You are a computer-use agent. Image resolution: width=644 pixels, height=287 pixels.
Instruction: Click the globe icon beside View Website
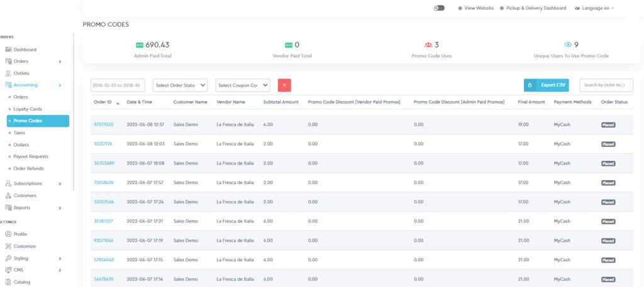pos(460,8)
